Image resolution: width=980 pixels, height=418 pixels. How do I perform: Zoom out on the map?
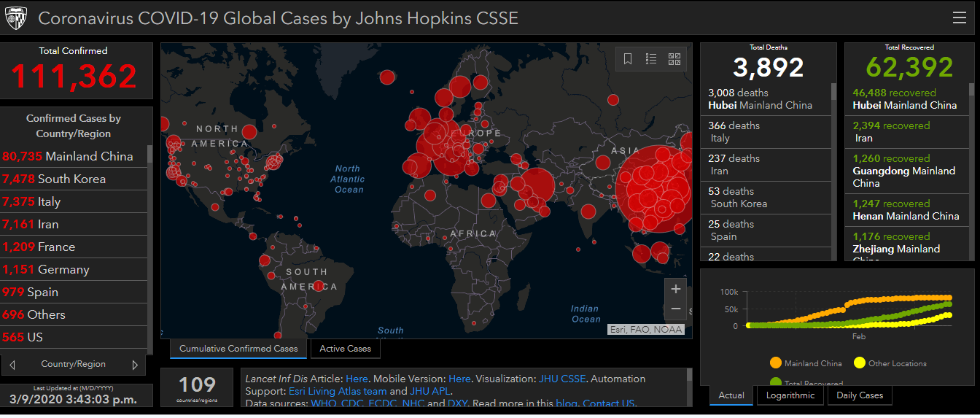point(675,309)
